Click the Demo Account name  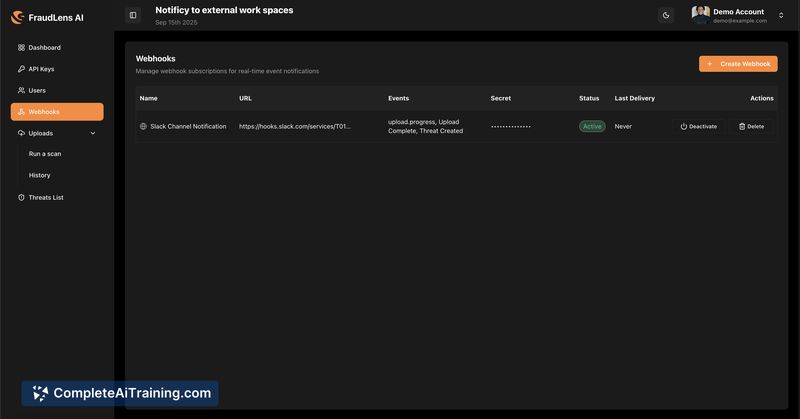coord(738,12)
